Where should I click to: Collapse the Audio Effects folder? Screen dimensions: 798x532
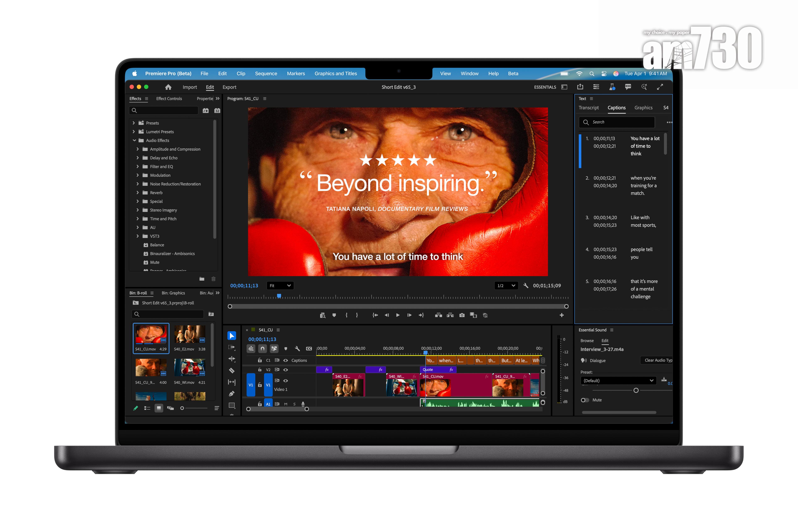(x=134, y=140)
